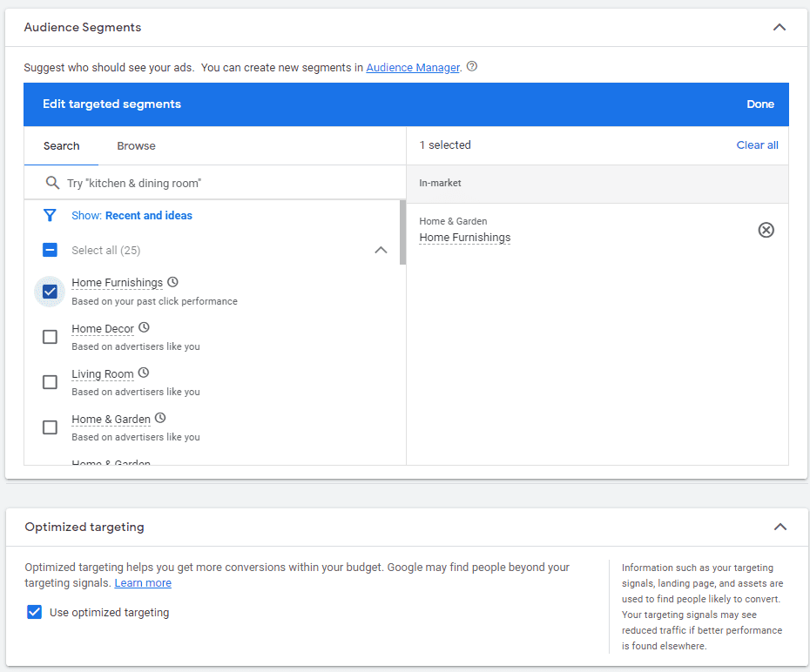The height and width of the screenshot is (672, 810).
Task: Click the help icon beside Audience Manager
Action: pyautogui.click(x=472, y=67)
